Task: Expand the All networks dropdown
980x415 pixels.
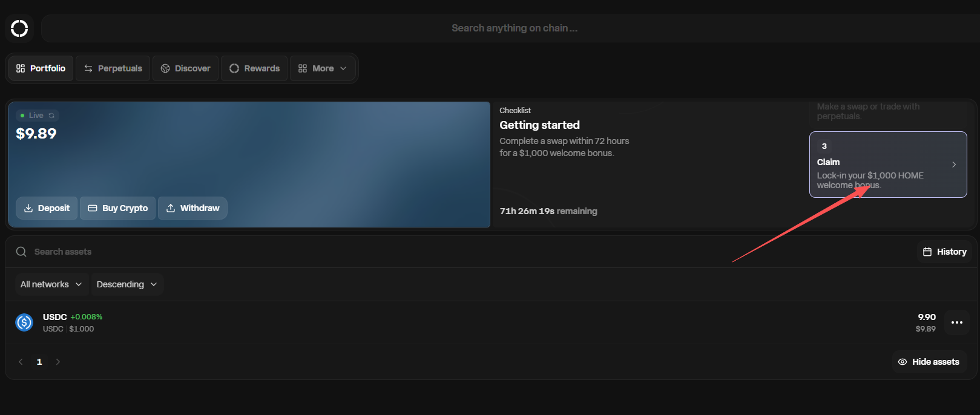Action: point(51,284)
